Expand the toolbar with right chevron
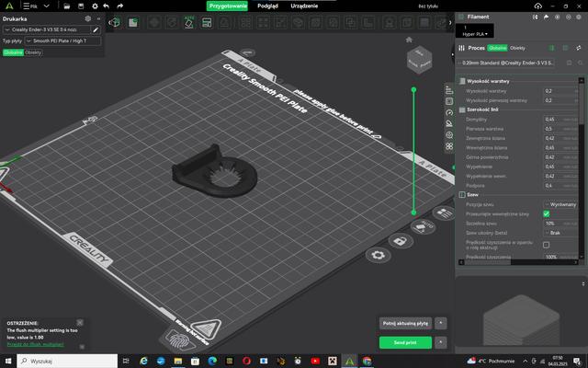This screenshot has height=368, width=588. tap(450, 22)
